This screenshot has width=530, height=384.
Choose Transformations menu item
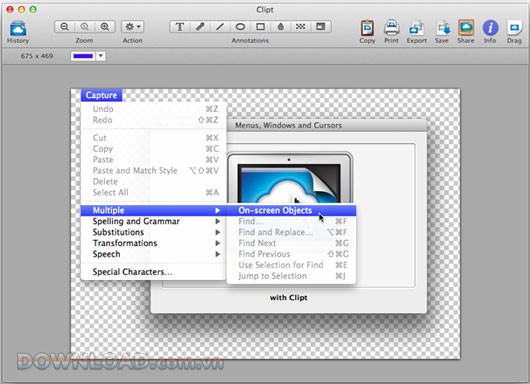(x=153, y=243)
